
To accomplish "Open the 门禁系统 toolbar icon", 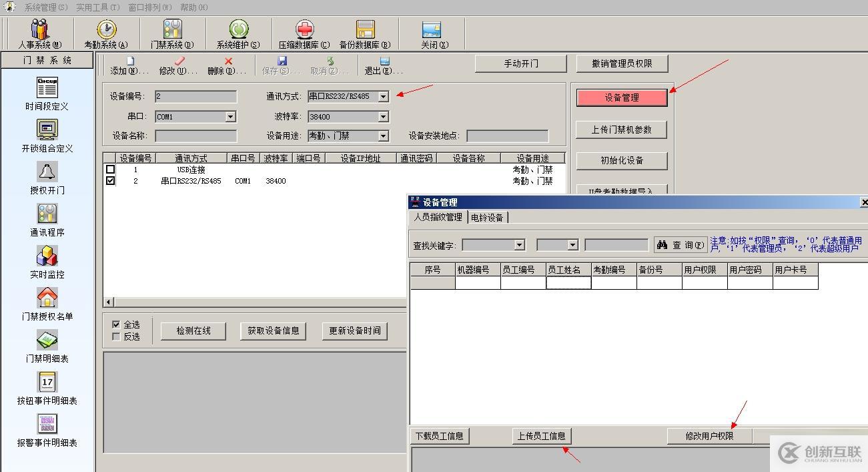I will pyautogui.click(x=172, y=29).
